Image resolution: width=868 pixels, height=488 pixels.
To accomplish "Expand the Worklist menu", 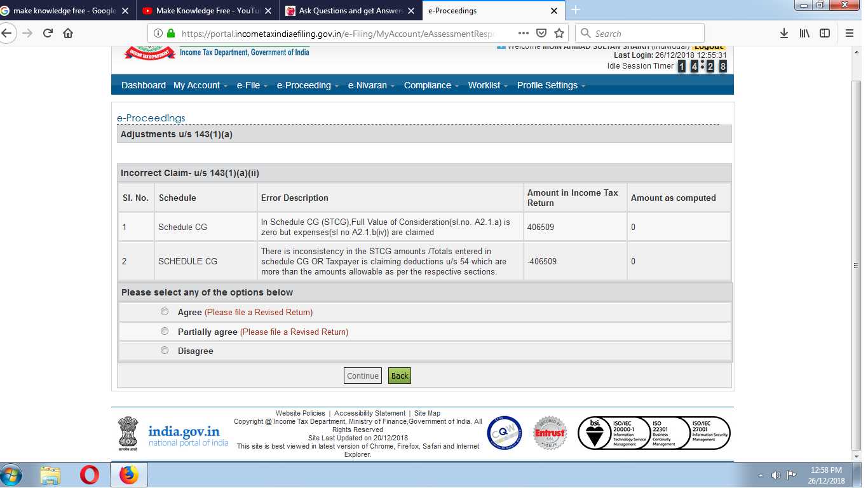I will (x=488, y=85).
